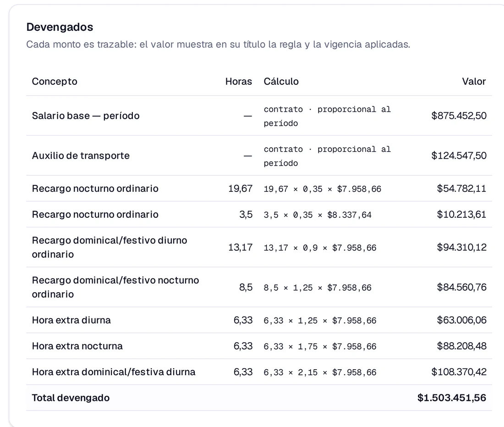Select 'Recargo dominical/festivo diurno ordinario' concept

pos(110,248)
